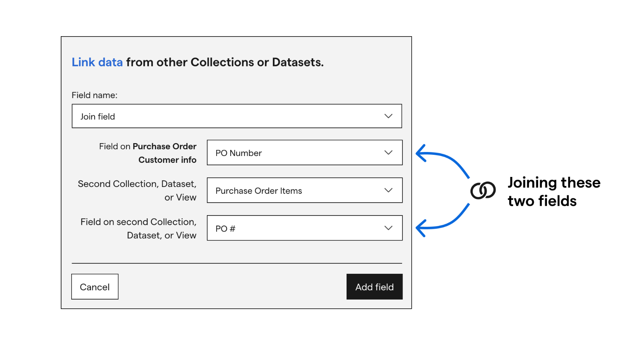Click the Joining these two fields caption
This screenshot has width=644, height=347.
click(x=554, y=192)
